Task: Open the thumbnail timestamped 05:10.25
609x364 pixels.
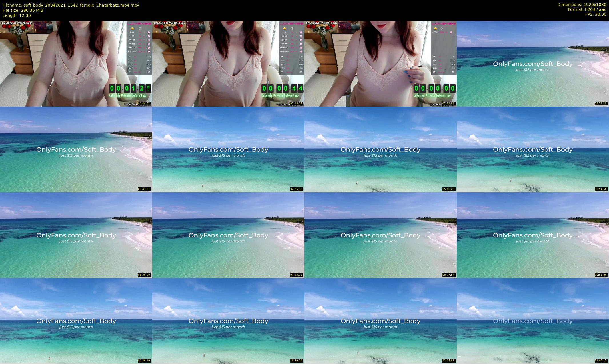Action: point(380,149)
